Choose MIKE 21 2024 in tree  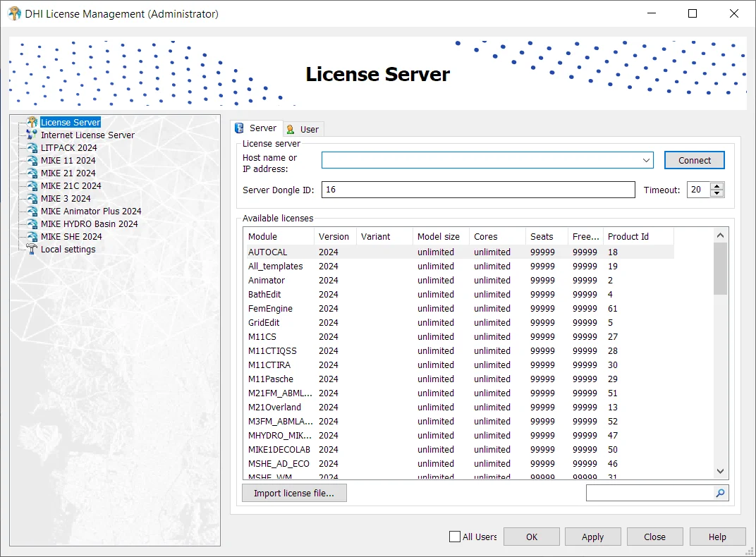pyautogui.click(x=68, y=173)
